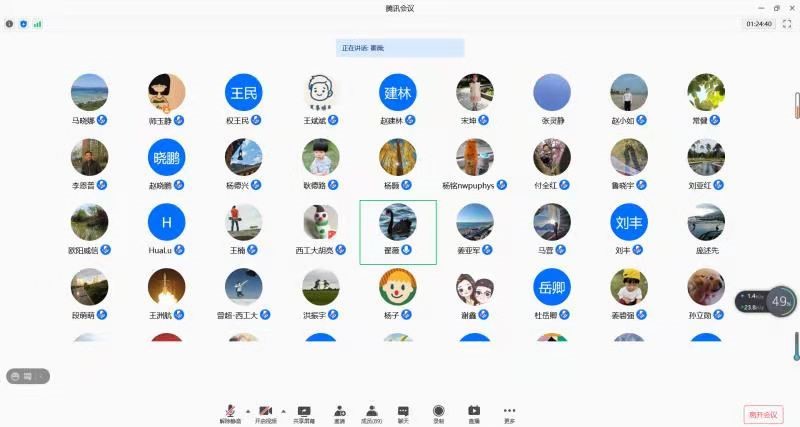
Task: Unmute microphone with 解除静音 button
Action: tap(231, 412)
